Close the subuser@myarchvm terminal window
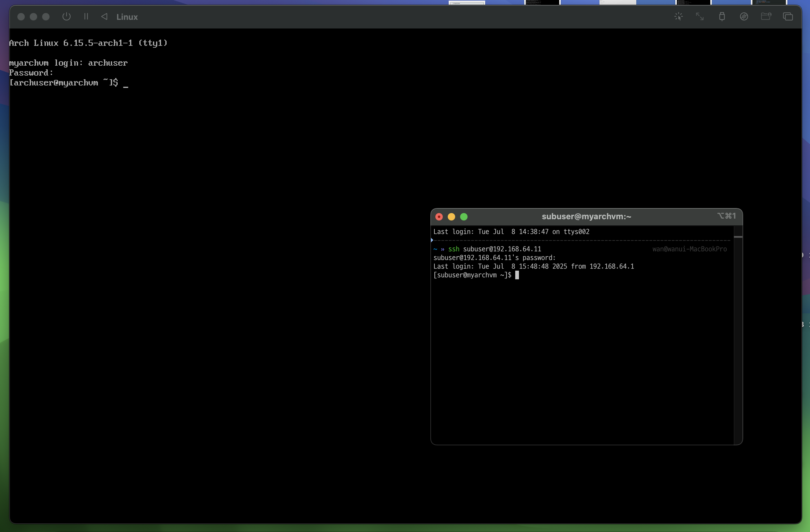Screen dimensions: 810x532 (439, 217)
